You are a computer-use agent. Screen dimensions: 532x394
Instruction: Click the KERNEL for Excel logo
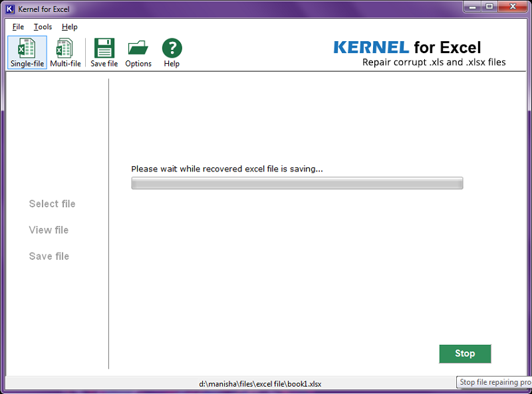click(407, 47)
